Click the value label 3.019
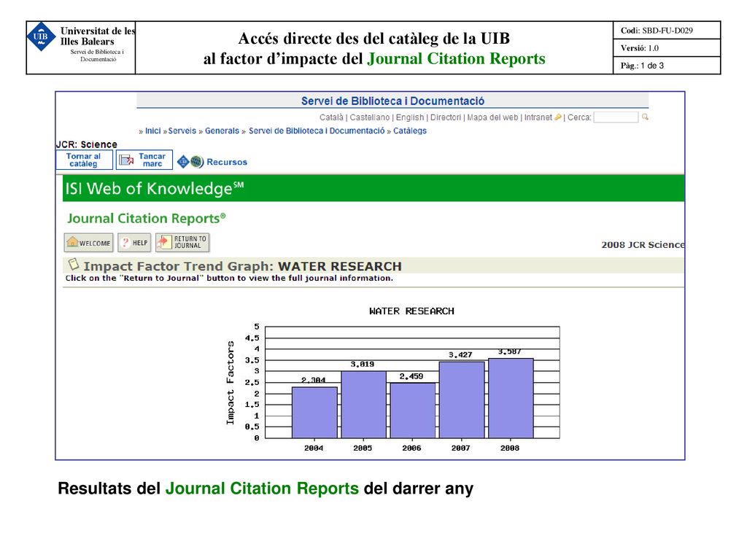The height and width of the screenshot is (560, 747). click(x=363, y=365)
